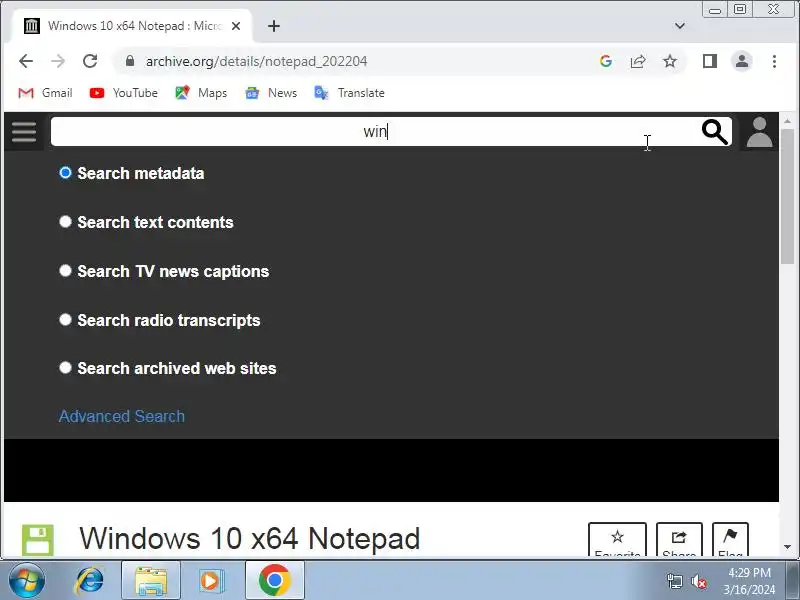Close the Windows 10 x64 Notepad tab
The image size is (800, 600).
(236, 26)
